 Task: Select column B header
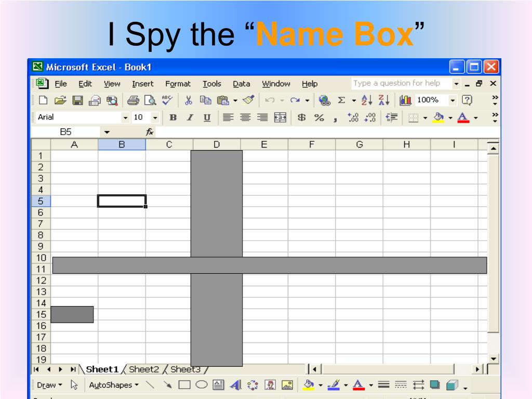click(x=122, y=144)
